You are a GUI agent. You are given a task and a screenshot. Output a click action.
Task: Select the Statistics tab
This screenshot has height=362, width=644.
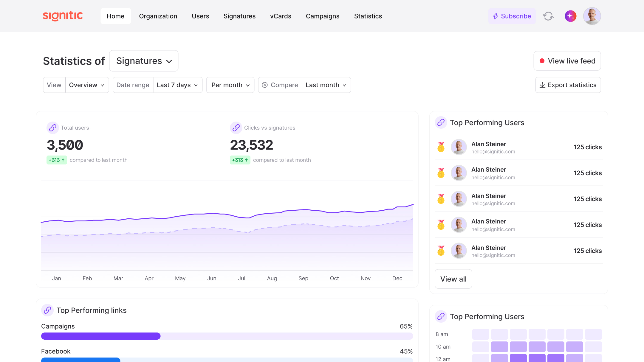pos(368,16)
